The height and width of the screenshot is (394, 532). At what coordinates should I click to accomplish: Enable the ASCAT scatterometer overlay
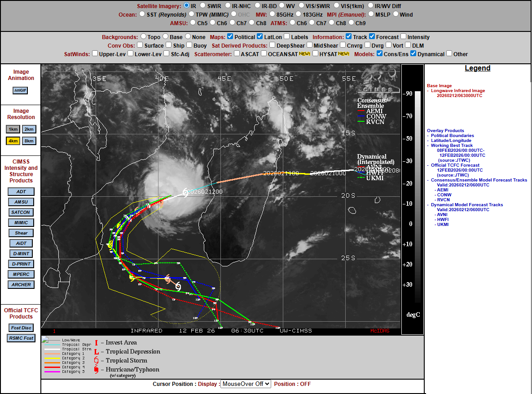click(236, 54)
